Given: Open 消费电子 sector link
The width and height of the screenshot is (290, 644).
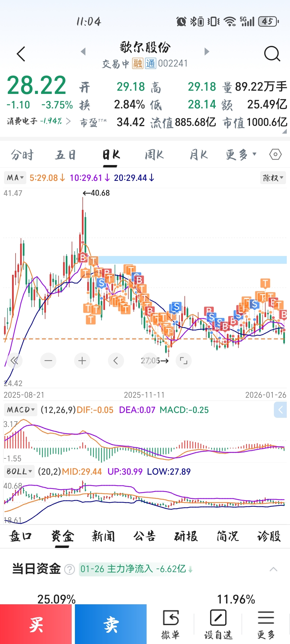Looking at the screenshot, I should [x=39, y=121].
